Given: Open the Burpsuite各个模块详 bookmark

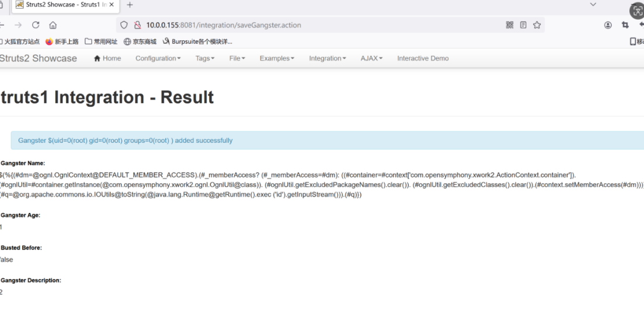Looking at the screenshot, I should click(x=198, y=41).
